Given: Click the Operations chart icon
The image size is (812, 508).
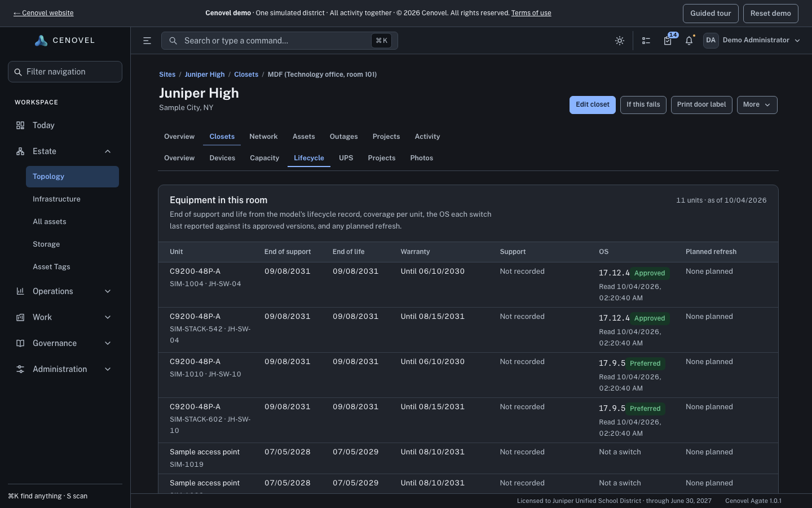Looking at the screenshot, I should click(20, 291).
